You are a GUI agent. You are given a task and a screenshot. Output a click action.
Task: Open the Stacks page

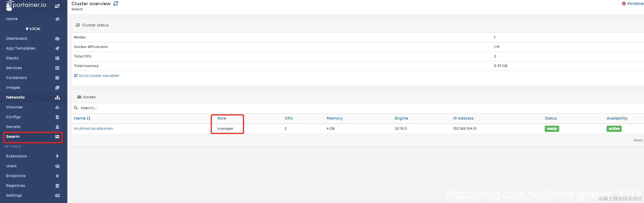[12, 58]
